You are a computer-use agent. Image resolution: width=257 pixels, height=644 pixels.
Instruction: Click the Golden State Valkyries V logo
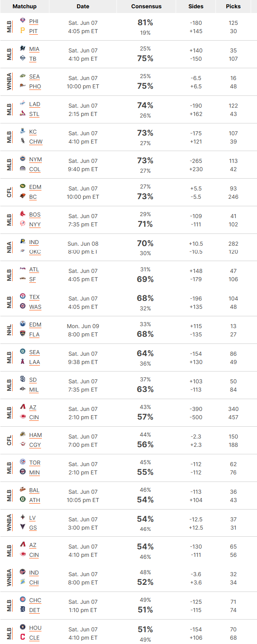[x=23, y=527]
